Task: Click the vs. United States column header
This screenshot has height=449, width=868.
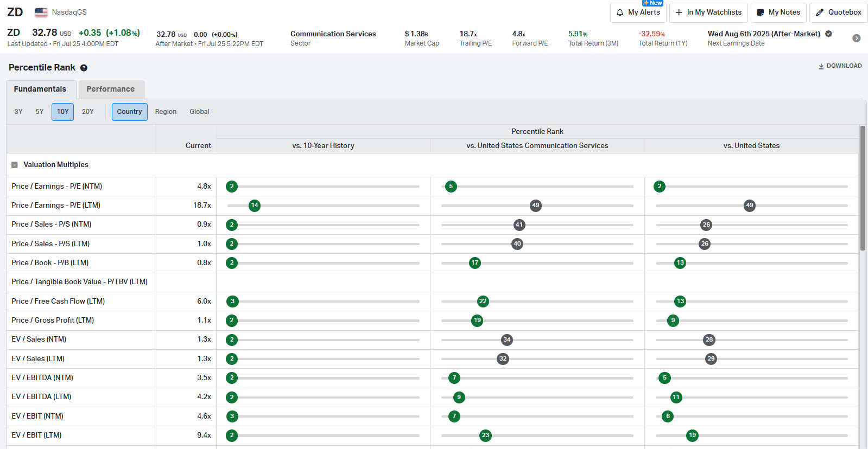Action: [x=751, y=146]
